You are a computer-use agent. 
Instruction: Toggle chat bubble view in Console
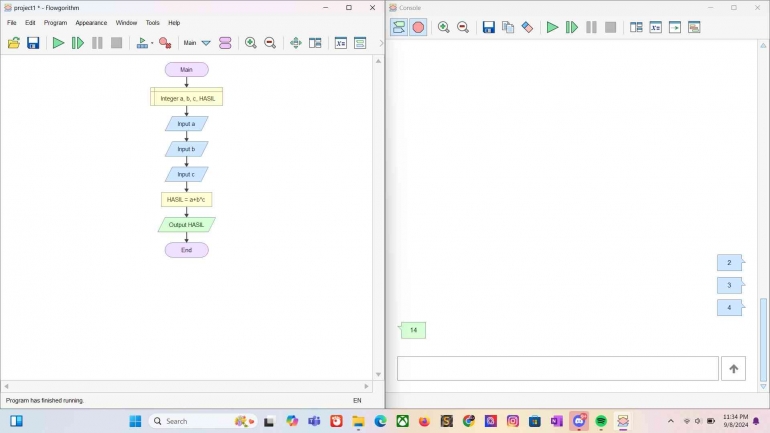click(x=399, y=27)
